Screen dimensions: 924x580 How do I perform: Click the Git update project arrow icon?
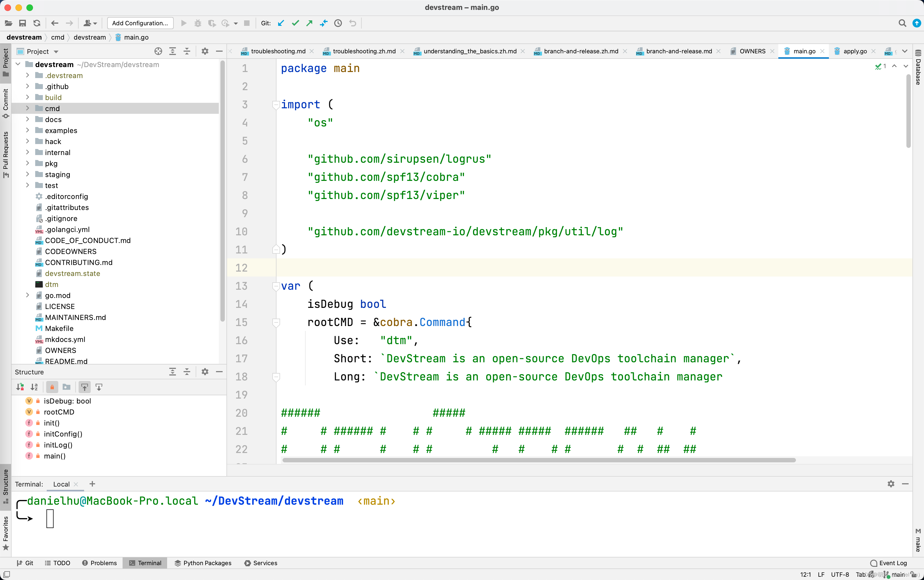click(281, 23)
